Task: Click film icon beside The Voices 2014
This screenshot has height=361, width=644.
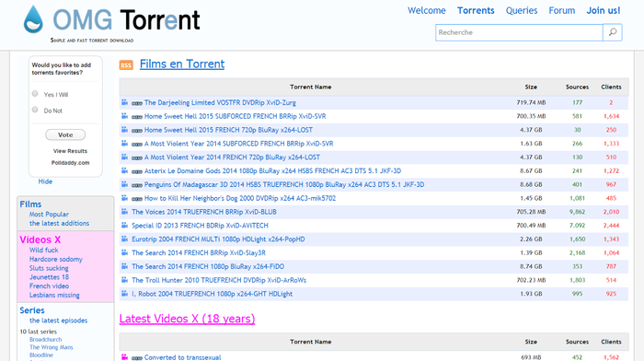Action: pos(124,212)
